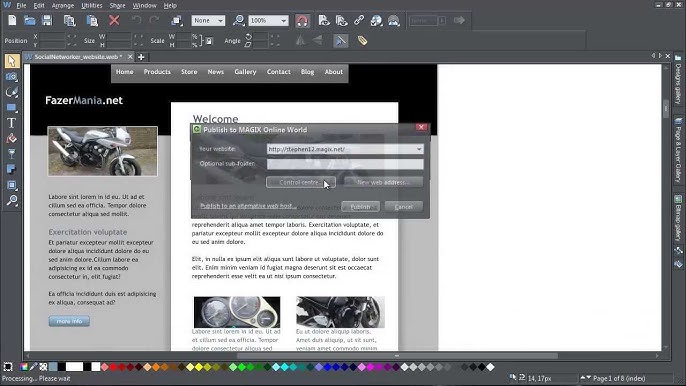Close the SocialNetworker_website.web tab

coord(130,57)
